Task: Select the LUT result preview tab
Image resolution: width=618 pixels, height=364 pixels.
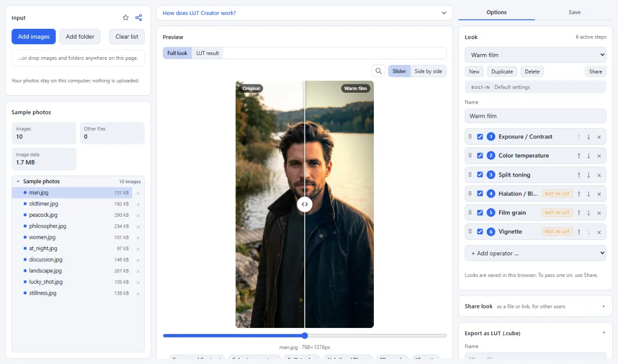Action: (208, 53)
